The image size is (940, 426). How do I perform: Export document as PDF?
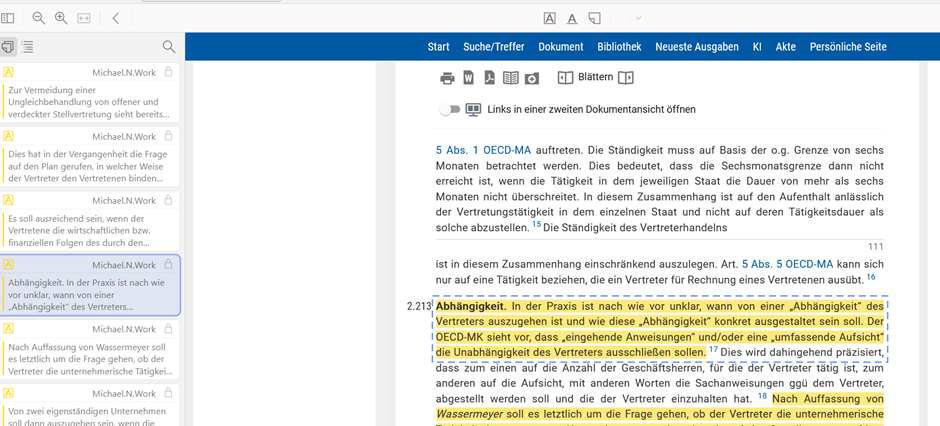(x=489, y=78)
